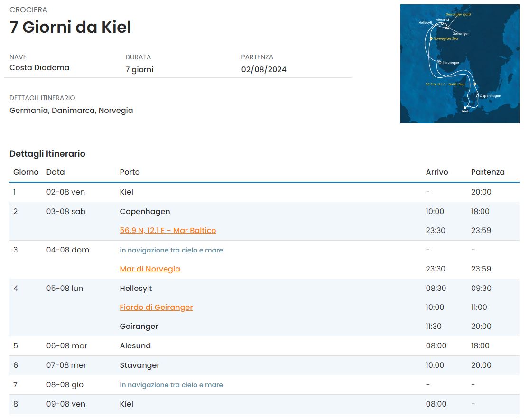Click the 'Stavanger' port cell
Screen dimensions: 529x420
(x=139, y=365)
